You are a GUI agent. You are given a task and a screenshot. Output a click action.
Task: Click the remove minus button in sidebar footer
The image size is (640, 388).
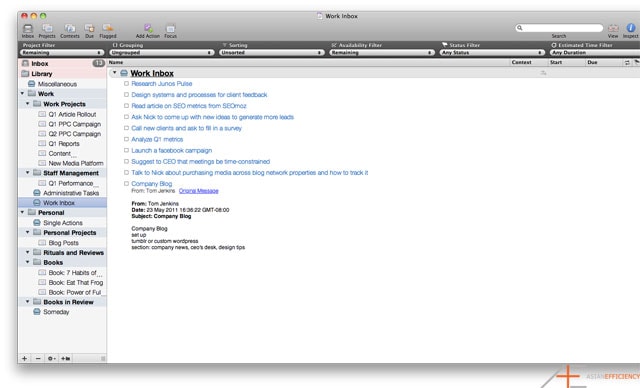38,358
